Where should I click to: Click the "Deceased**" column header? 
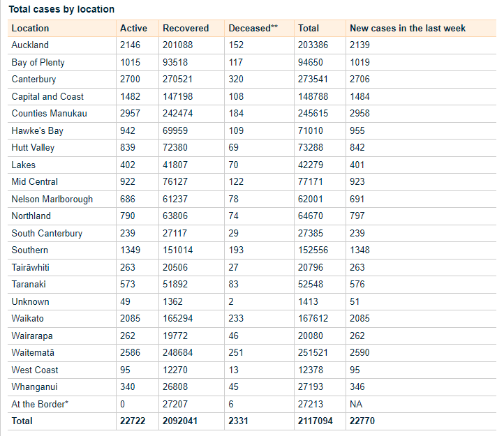pos(253,28)
